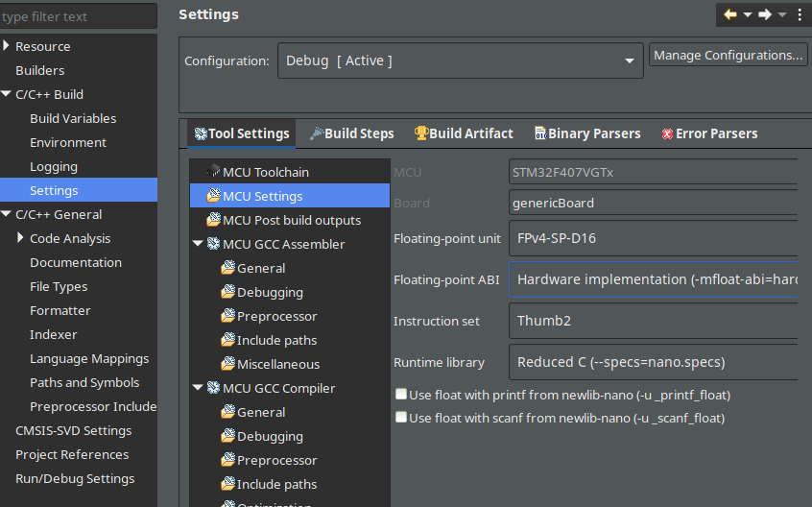This screenshot has height=507, width=812.
Task: Open the Configuration dropdown showing Debug
Action: click(x=461, y=60)
